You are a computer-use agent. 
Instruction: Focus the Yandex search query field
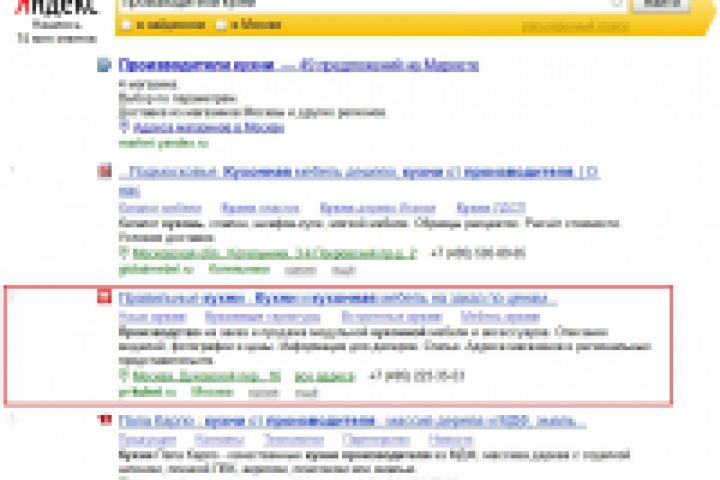371,4
